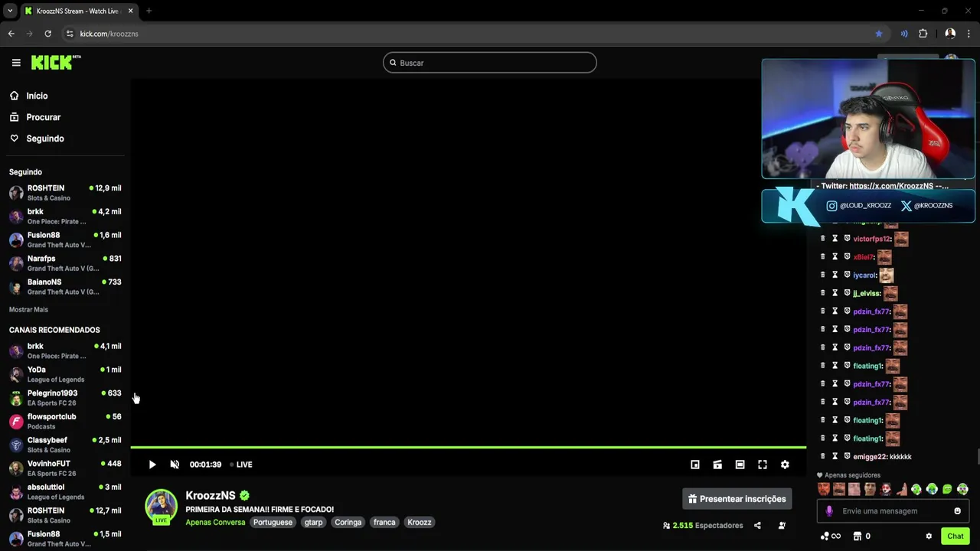Click the KroozzNS channel name

pos(211,495)
